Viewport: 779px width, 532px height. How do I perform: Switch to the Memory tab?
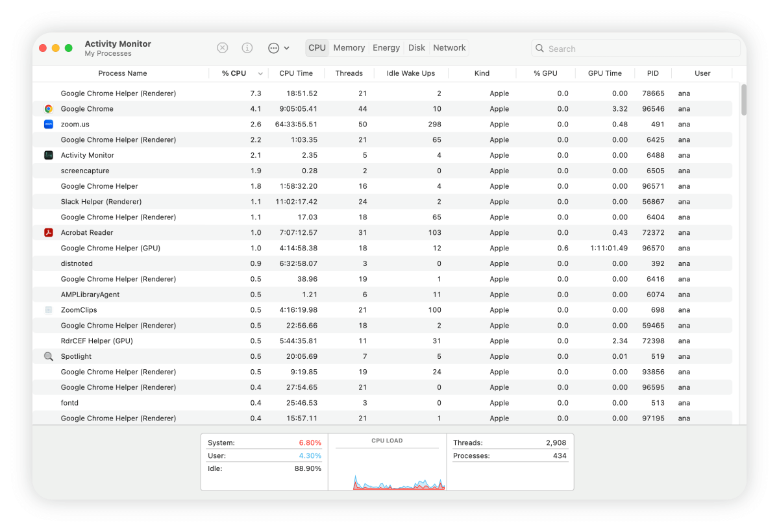click(x=349, y=47)
